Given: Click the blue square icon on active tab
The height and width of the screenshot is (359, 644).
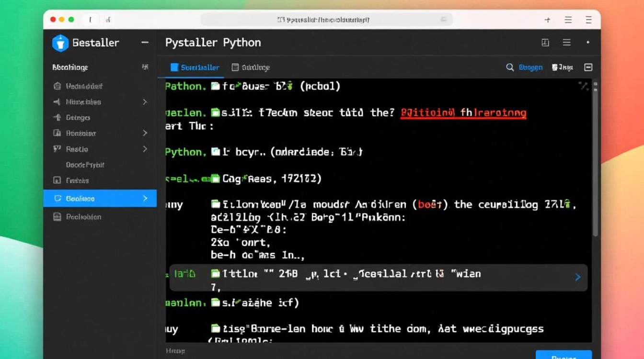Looking at the screenshot, I should coord(174,67).
